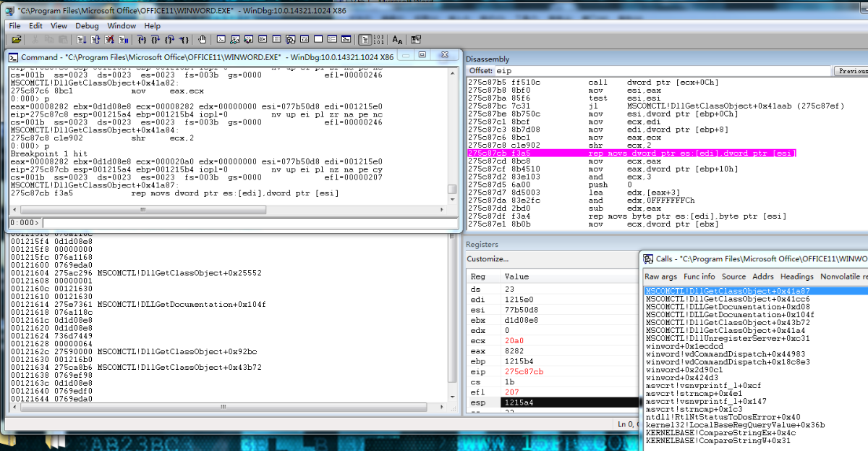Click the Go (continue execution) toolbar icon
Viewport: 868px width, 451px height.
82,39
